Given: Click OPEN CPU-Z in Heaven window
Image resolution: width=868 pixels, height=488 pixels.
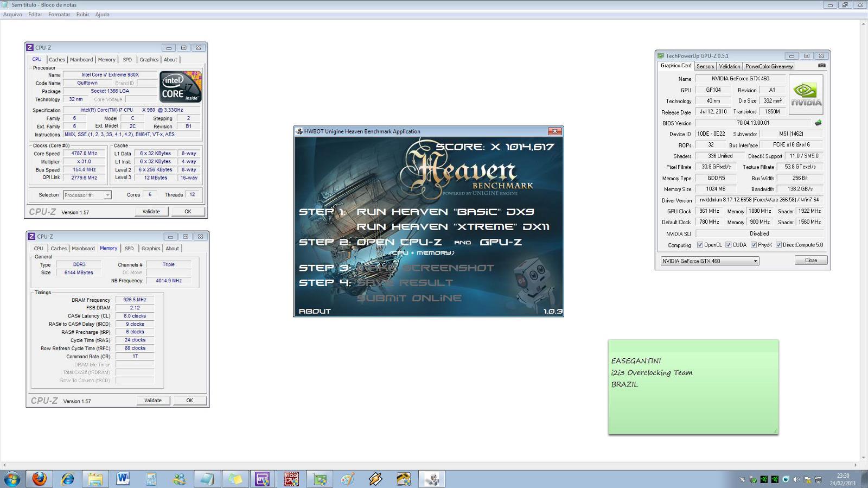Looking at the screenshot, I should pos(399,242).
